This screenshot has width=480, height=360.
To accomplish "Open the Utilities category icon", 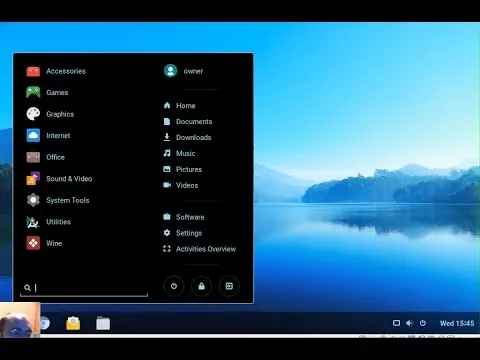I will click(x=33, y=222).
